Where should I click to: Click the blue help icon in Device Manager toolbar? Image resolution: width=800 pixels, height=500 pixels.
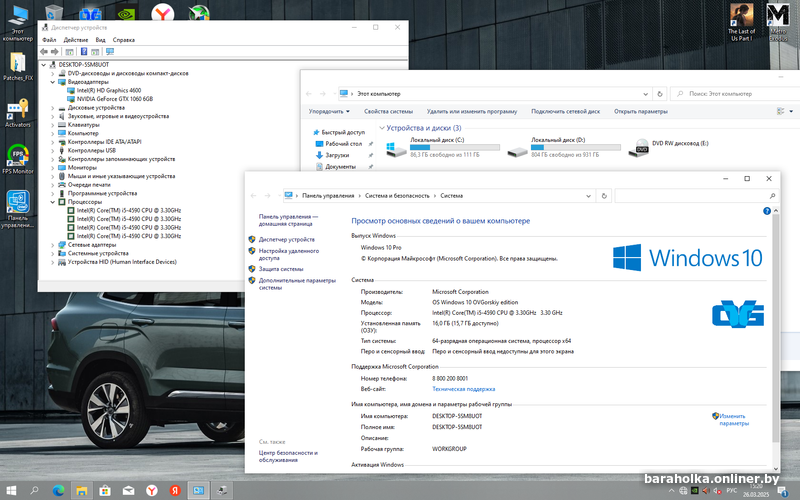point(84,52)
